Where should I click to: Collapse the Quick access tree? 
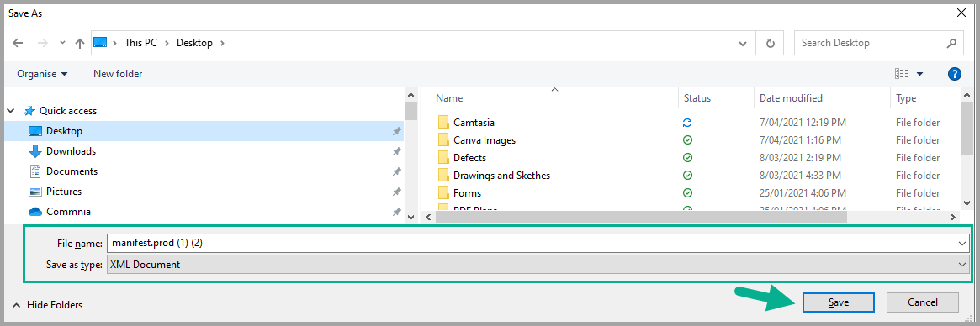[x=11, y=111]
